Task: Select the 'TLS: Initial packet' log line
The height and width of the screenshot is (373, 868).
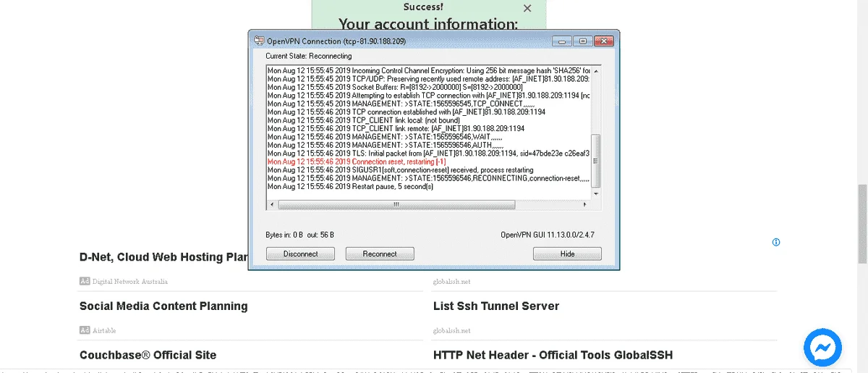Action: 429,153
